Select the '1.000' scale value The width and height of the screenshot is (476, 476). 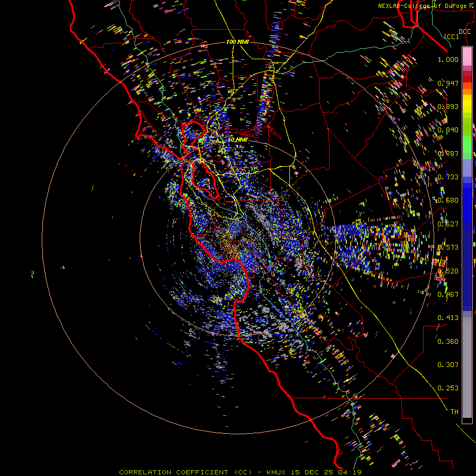tap(448, 59)
